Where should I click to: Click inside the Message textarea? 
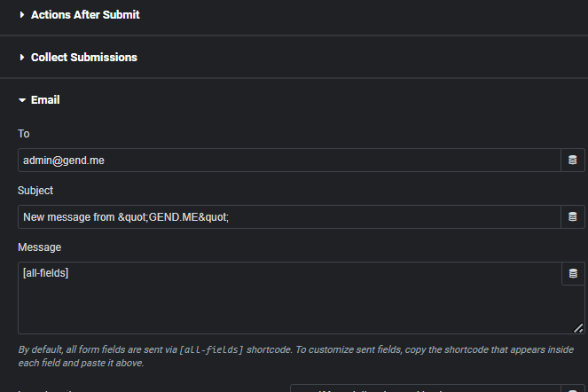(289, 298)
